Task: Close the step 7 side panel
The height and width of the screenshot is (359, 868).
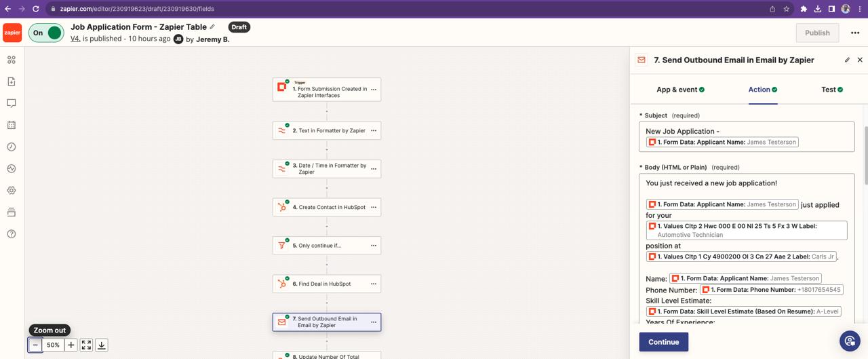Action: (x=860, y=60)
